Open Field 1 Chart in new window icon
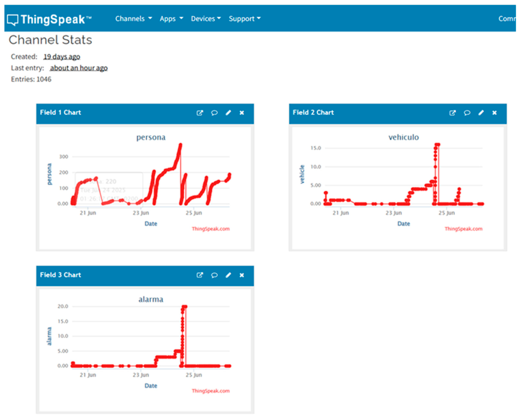 [x=200, y=113]
